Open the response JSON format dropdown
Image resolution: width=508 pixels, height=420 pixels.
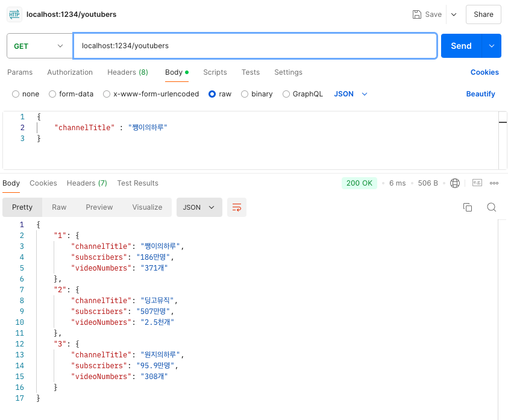(199, 207)
